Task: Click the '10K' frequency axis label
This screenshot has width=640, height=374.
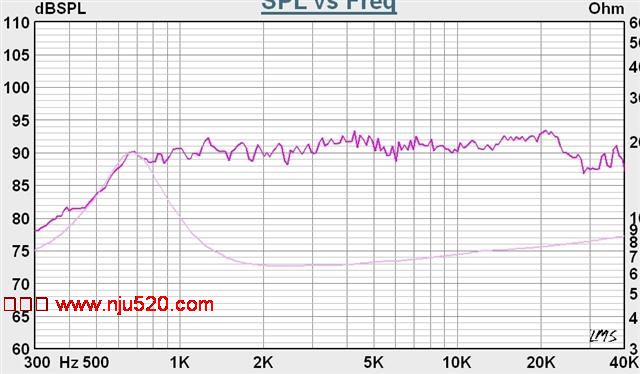Action: (x=457, y=362)
